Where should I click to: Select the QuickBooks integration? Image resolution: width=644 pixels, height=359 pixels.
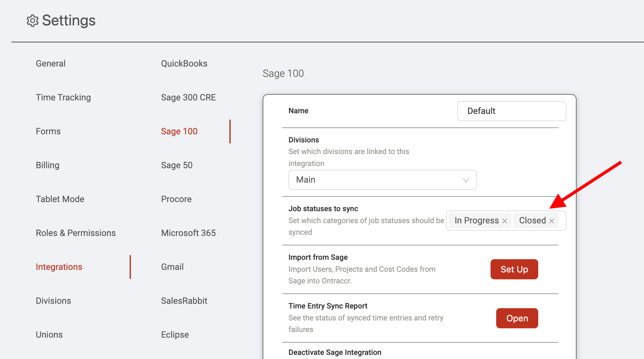coord(184,63)
